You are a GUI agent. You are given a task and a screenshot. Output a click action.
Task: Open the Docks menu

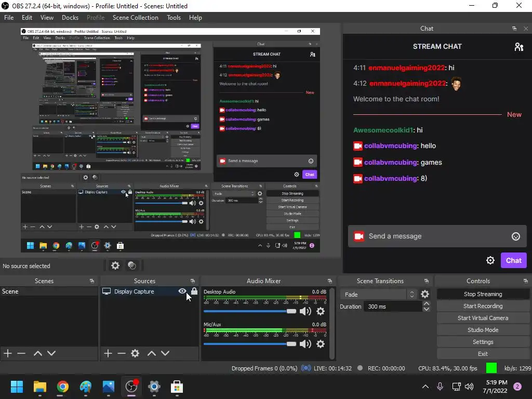point(70,18)
